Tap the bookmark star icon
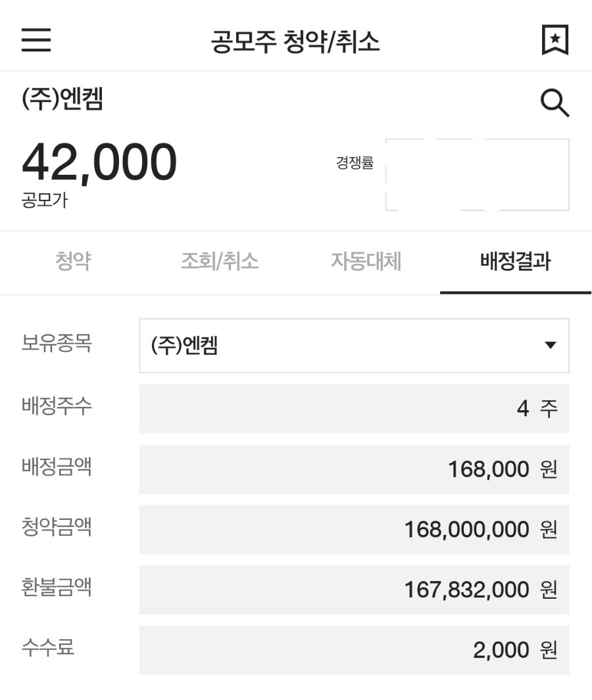Image resolution: width=592 pixels, height=700 pixels. click(555, 40)
